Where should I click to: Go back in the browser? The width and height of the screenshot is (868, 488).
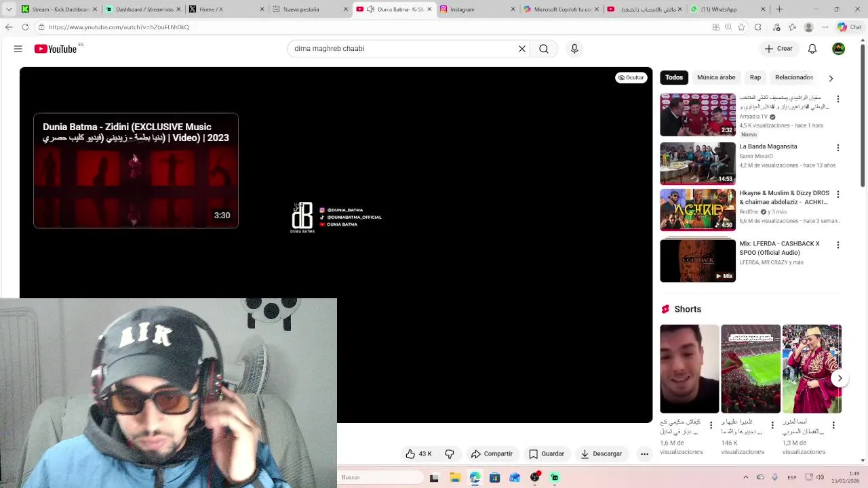pos(8,27)
